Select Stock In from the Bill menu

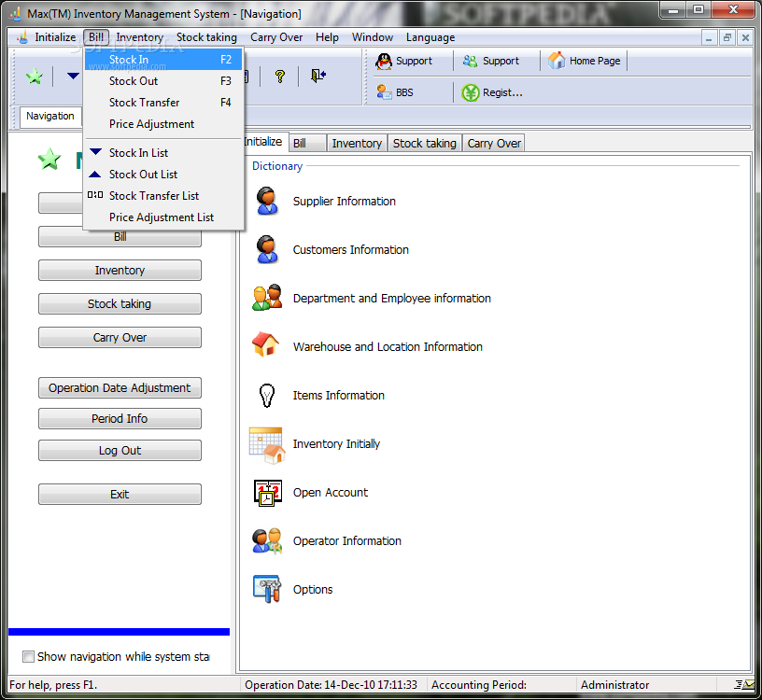click(163, 59)
